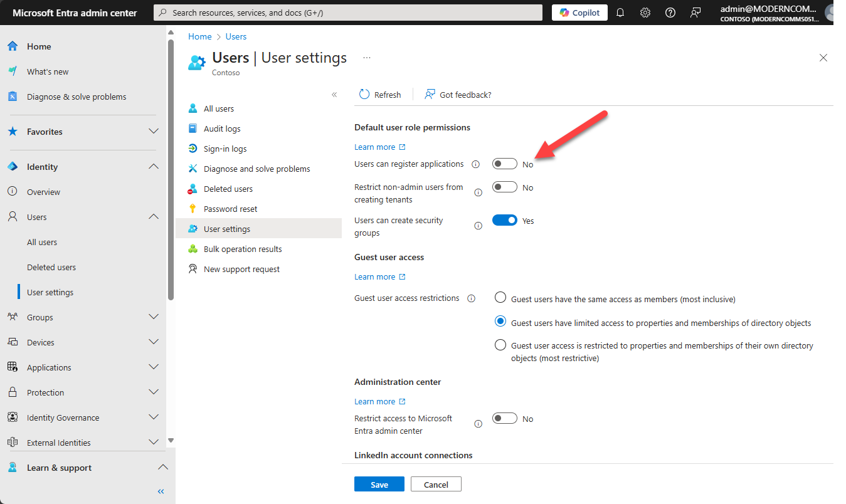Open Password reset in the Users menu
Viewport: 846px width, 504px height.
click(x=230, y=209)
